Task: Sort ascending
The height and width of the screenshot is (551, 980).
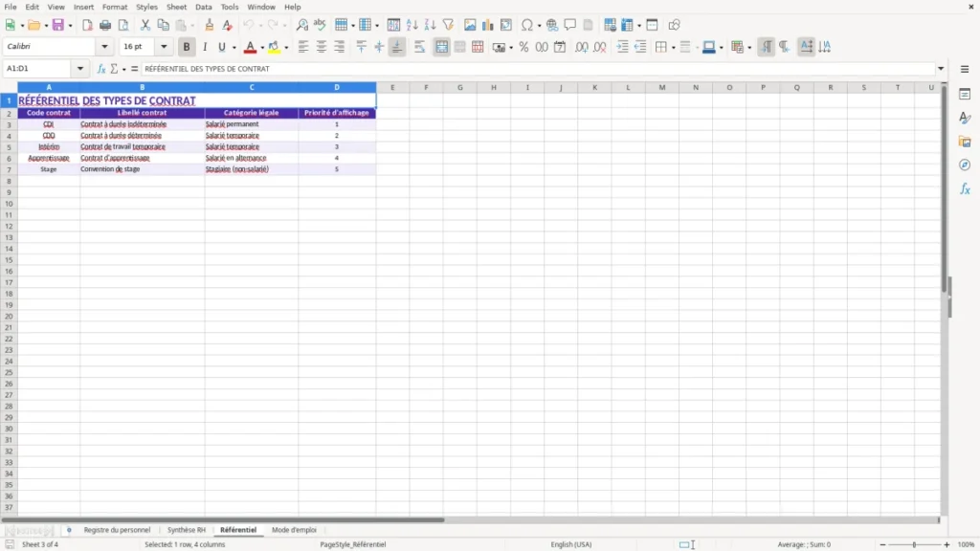Action: click(412, 25)
